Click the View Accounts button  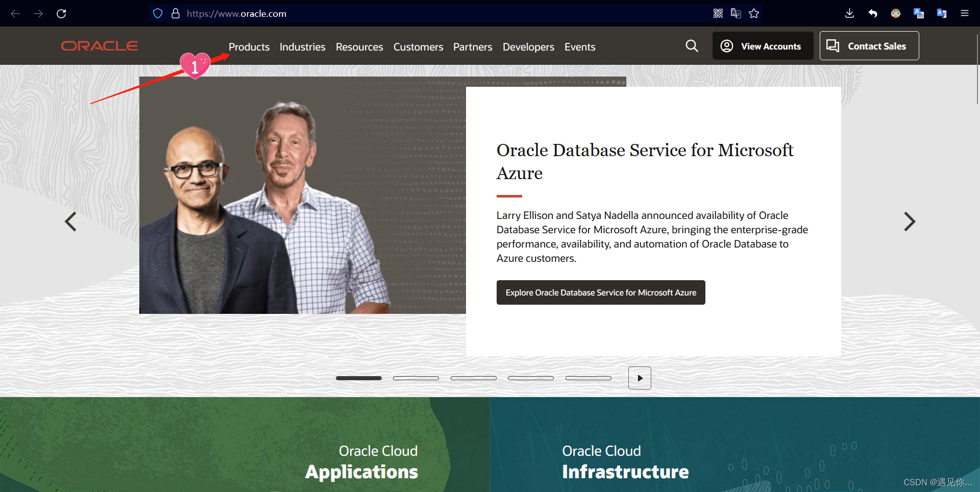click(x=763, y=46)
